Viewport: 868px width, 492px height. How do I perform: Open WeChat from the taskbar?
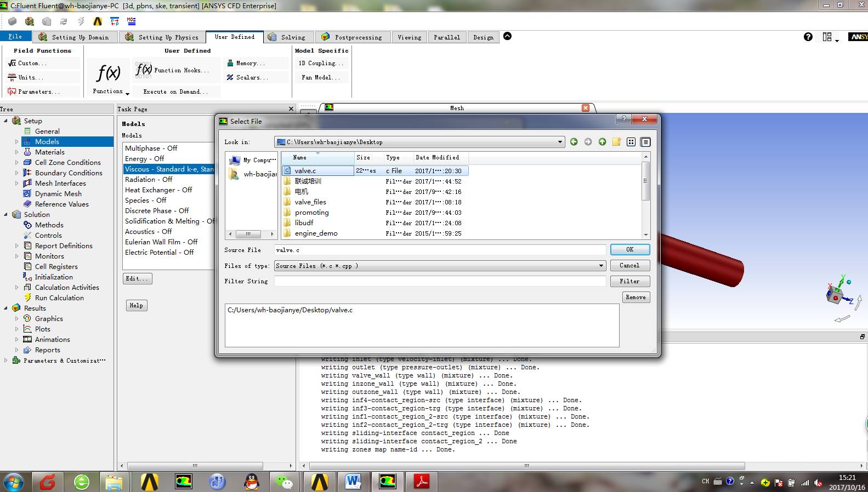click(x=285, y=482)
